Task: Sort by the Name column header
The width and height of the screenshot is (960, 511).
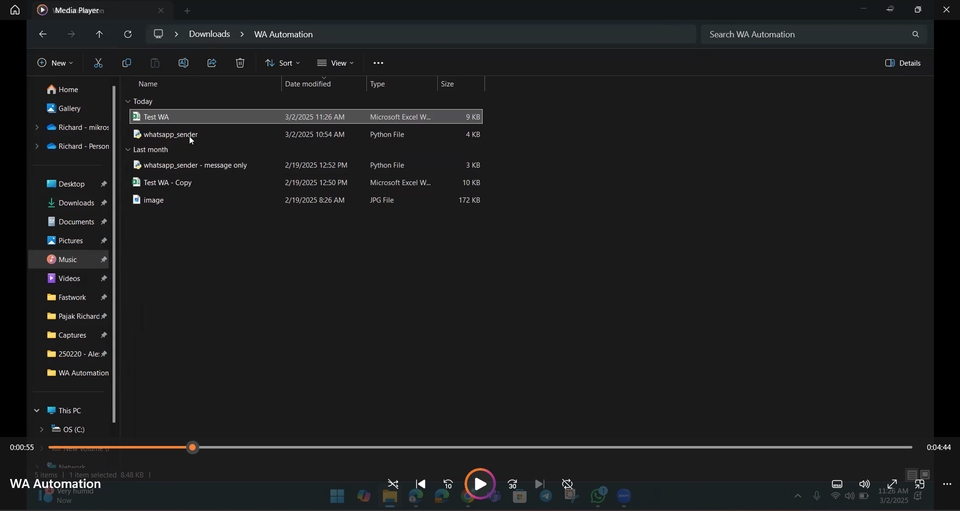Action: pyautogui.click(x=148, y=84)
